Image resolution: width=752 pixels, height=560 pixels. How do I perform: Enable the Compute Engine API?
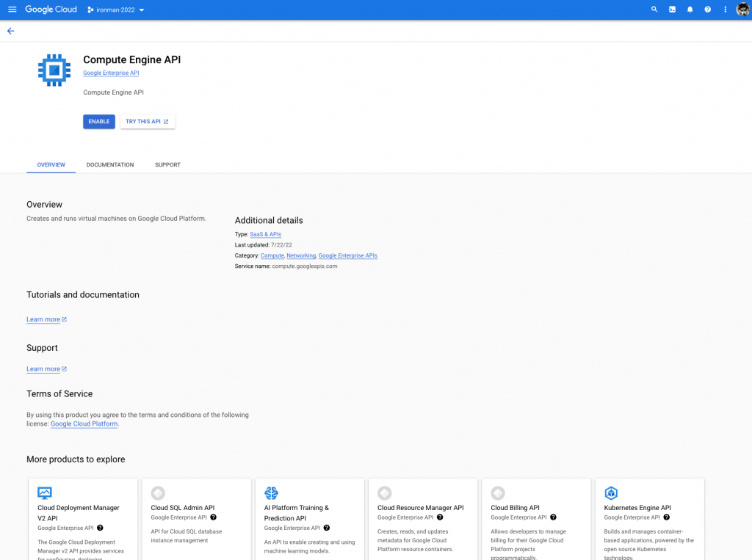pos(99,122)
